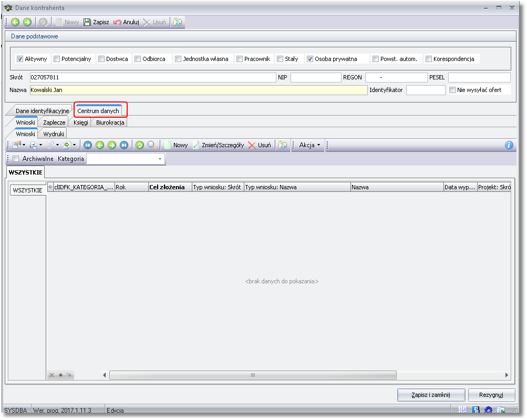Select the Centrum danych tab
Screen dimensions: 527x420
(98, 110)
